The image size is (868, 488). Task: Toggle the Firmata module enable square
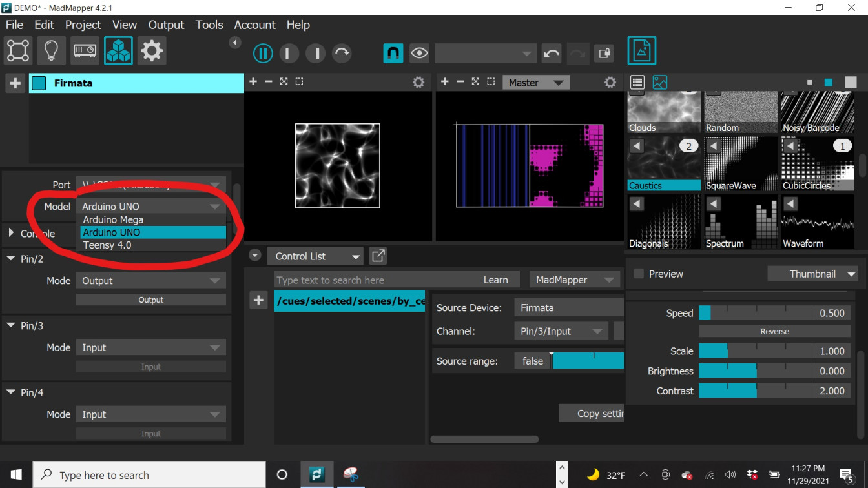coord(39,83)
